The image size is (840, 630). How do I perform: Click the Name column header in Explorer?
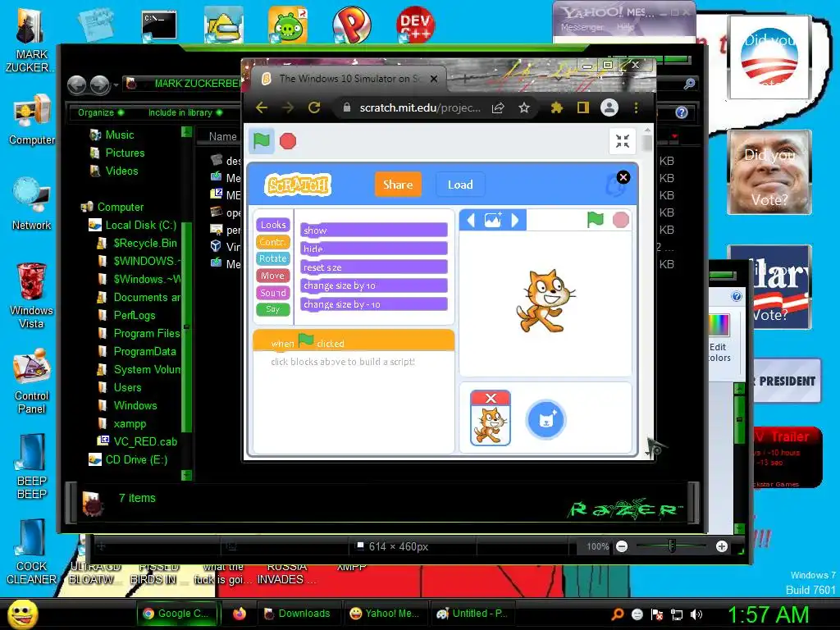click(x=223, y=137)
